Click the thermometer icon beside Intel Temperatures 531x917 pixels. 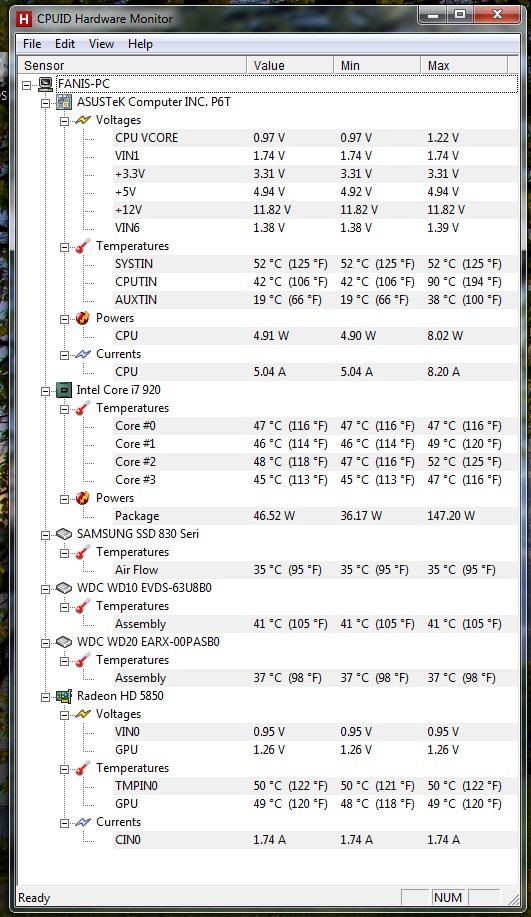[x=82, y=408]
